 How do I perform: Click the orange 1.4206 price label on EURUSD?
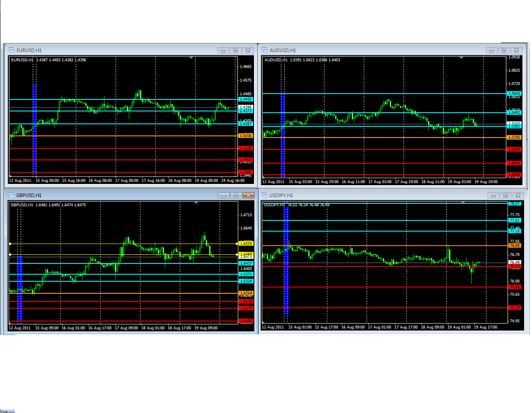pos(246,136)
